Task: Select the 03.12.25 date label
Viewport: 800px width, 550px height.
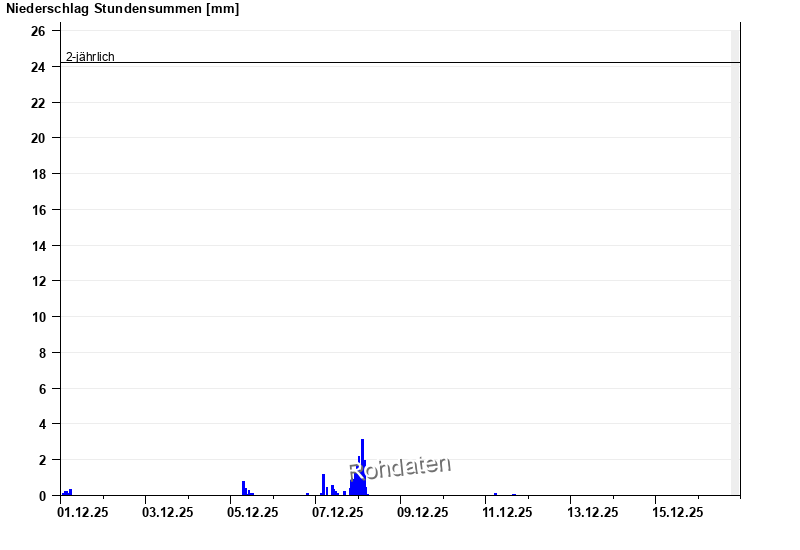Action: (x=168, y=513)
